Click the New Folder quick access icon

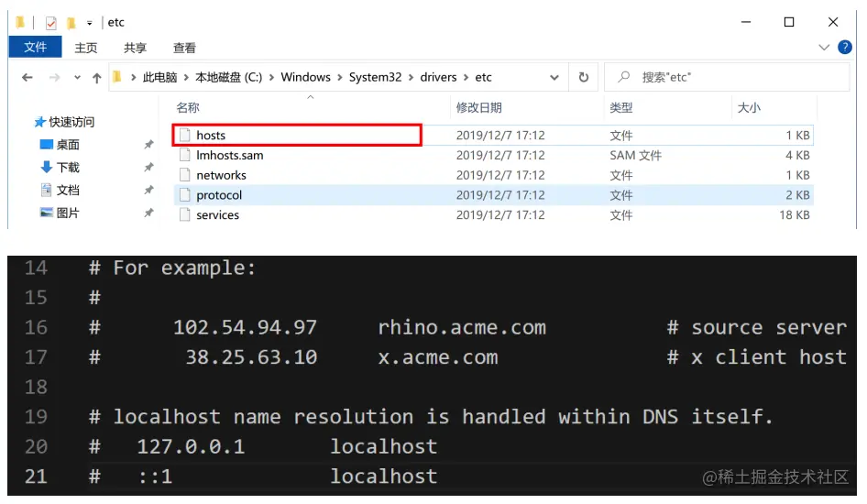(x=71, y=23)
